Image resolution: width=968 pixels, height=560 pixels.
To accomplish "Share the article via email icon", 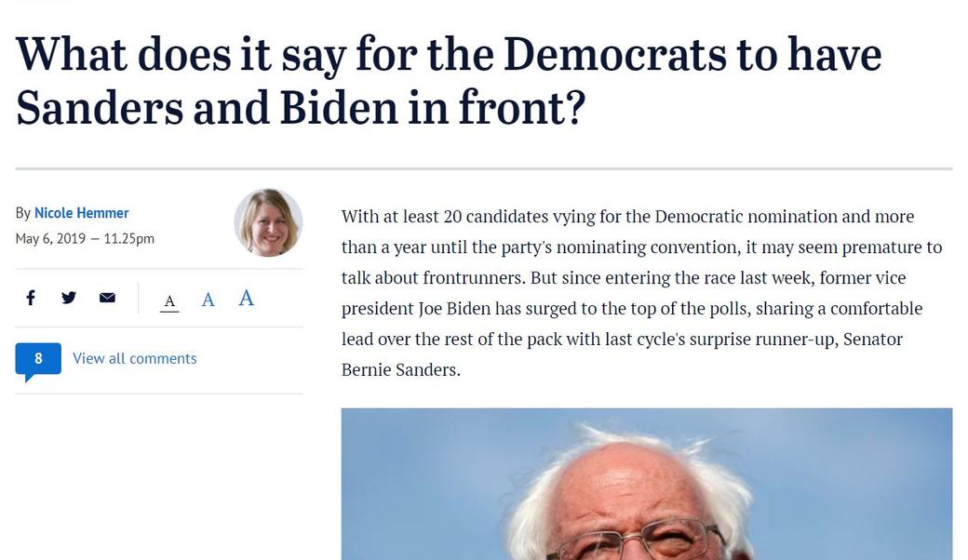I will tap(107, 298).
